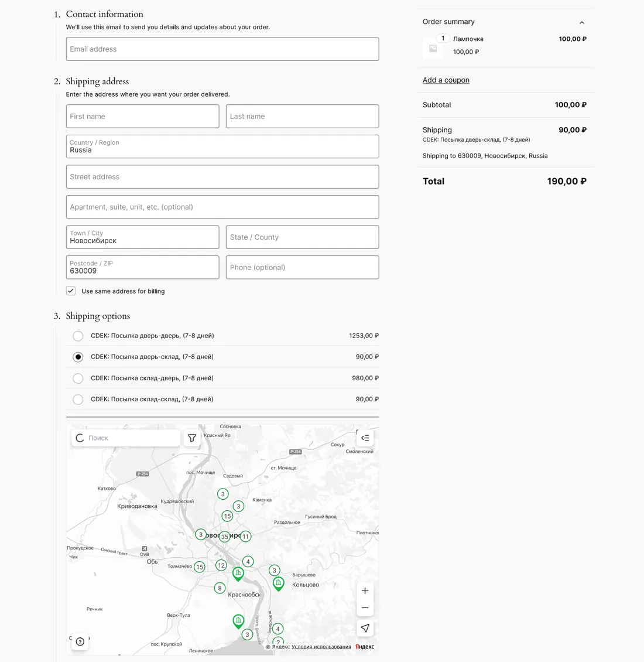Toggle the map pickup-point list panel
This screenshot has height=662, width=644.
coord(365,438)
